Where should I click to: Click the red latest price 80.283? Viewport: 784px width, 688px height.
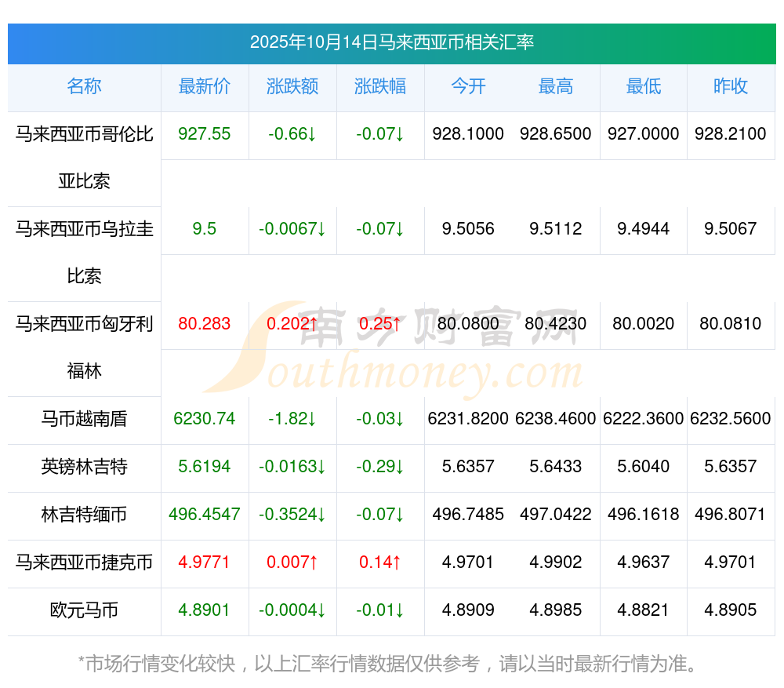pyautogui.click(x=204, y=323)
